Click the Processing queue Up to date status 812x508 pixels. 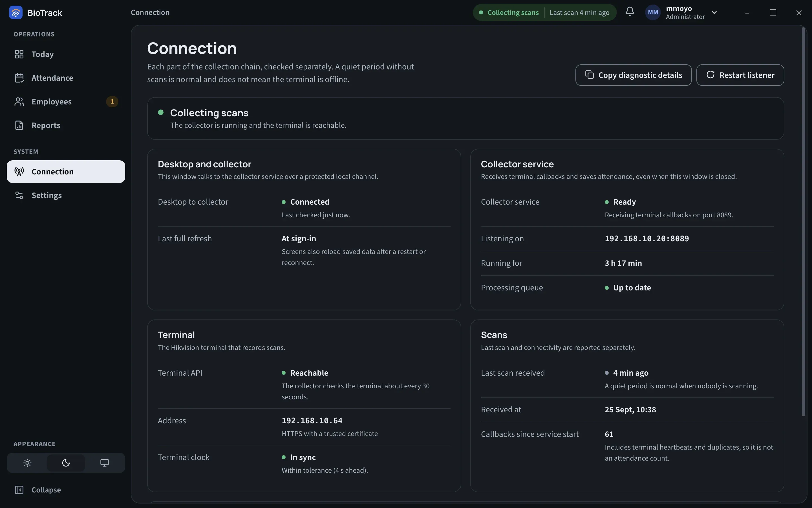pos(628,288)
